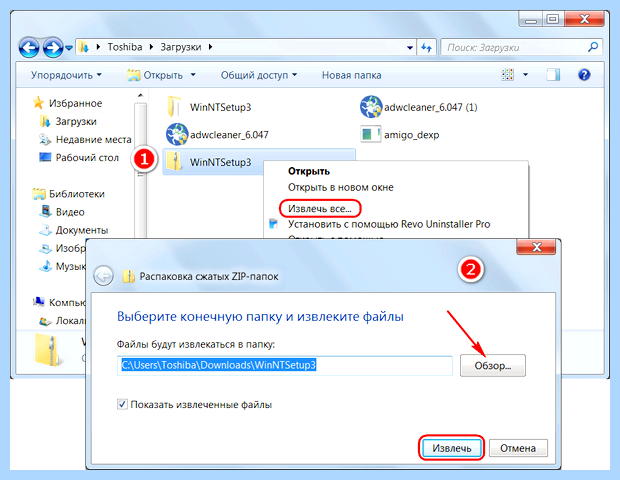
Task: Select Библиотеки in the navigation pane
Action: 68,194
